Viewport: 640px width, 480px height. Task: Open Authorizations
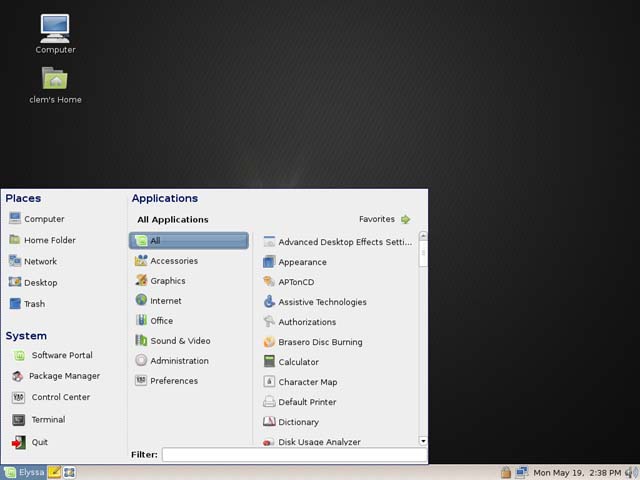point(300,322)
